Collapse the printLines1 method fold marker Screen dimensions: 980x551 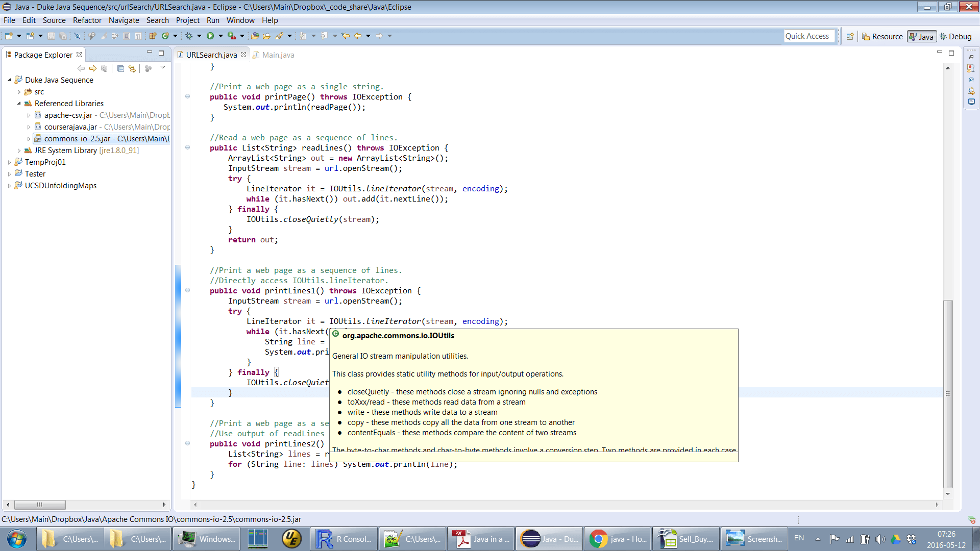click(187, 290)
